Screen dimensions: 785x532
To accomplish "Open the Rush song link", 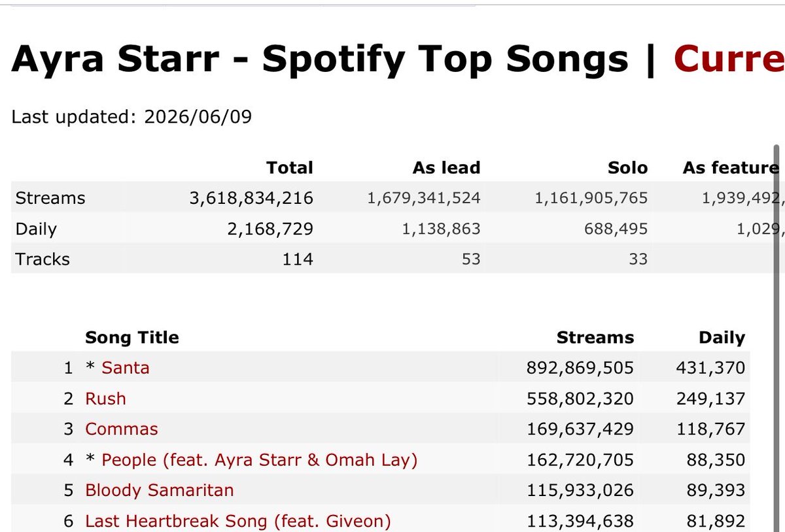I will click(x=105, y=399).
